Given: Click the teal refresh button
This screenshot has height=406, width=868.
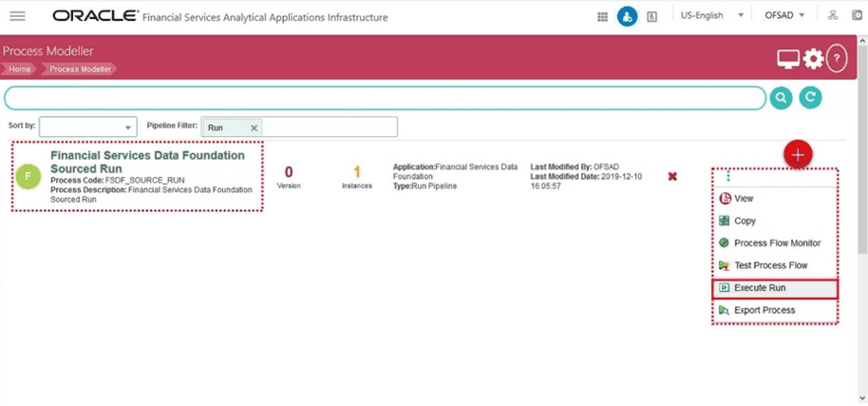Looking at the screenshot, I should click(x=810, y=98).
